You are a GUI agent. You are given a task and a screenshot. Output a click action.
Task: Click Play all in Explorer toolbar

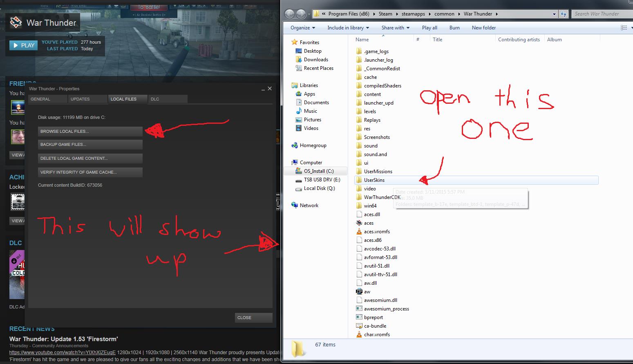(x=429, y=28)
